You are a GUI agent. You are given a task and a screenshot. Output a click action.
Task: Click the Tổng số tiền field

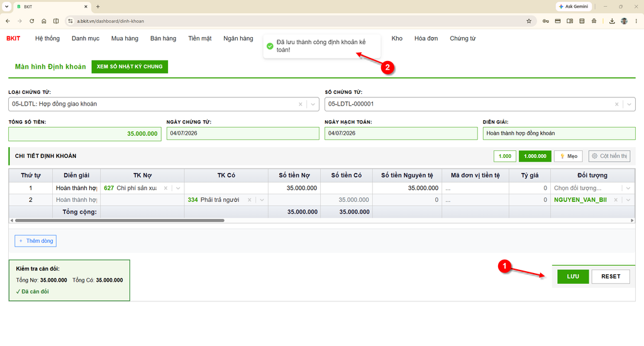(85, 133)
